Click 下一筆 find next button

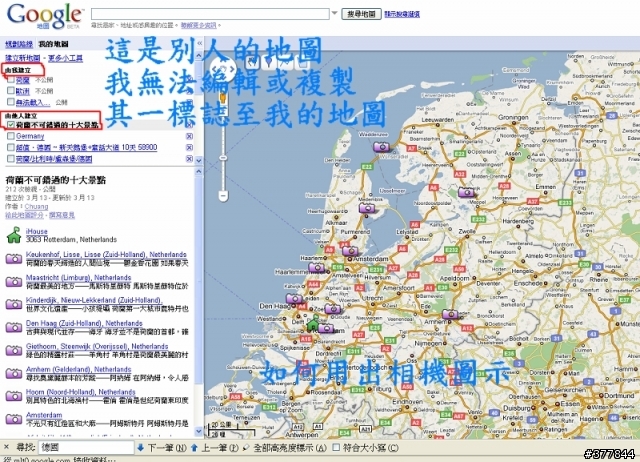coord(162,448)
